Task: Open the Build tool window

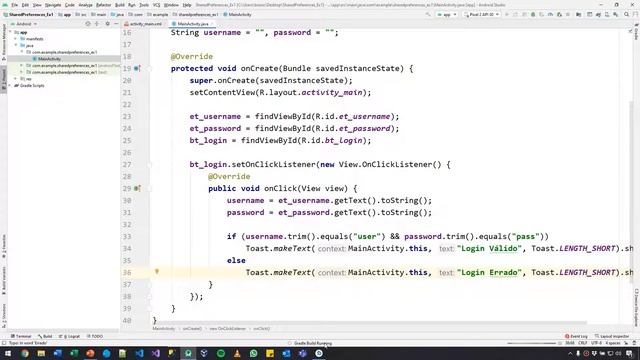Action: coord(45,336)
